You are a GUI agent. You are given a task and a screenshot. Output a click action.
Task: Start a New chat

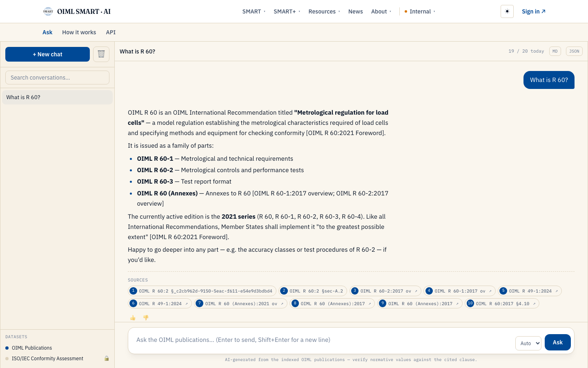click(47, 54)
